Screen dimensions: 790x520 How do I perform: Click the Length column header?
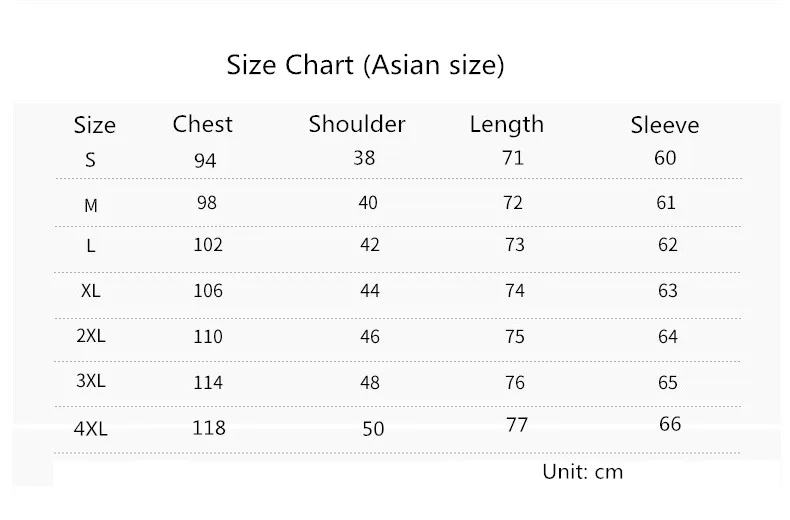pyautogui.click(x=507, y=125)
